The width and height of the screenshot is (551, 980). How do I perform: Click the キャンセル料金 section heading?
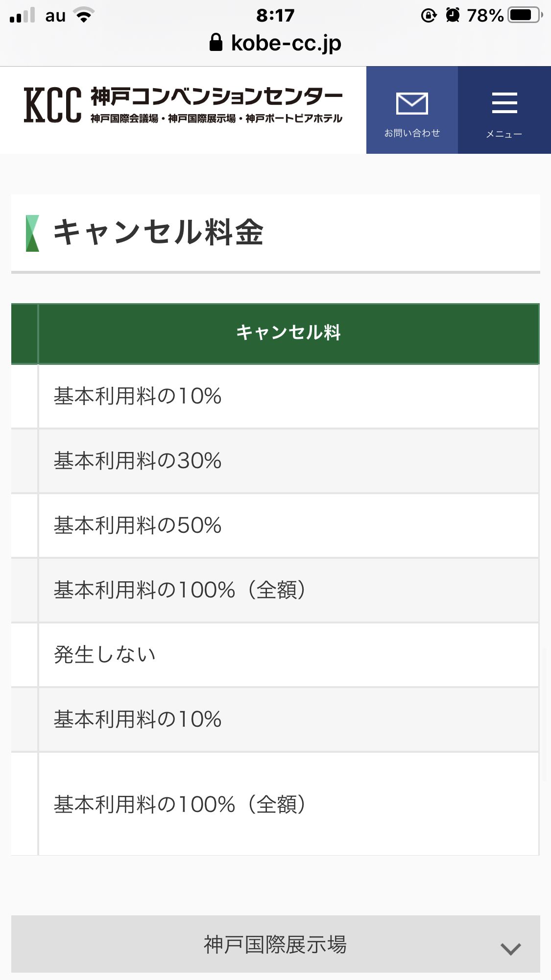158,232
